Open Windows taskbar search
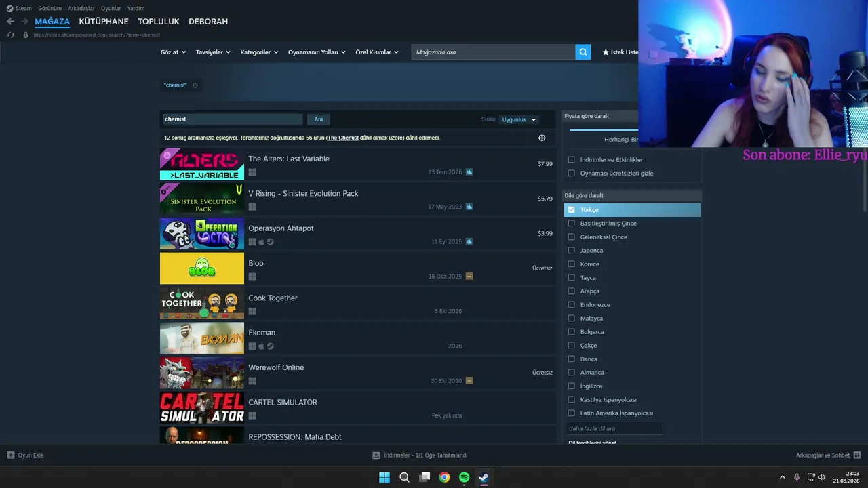The width and height of the screenshot is (868, 488). click(x=404, y=477)
